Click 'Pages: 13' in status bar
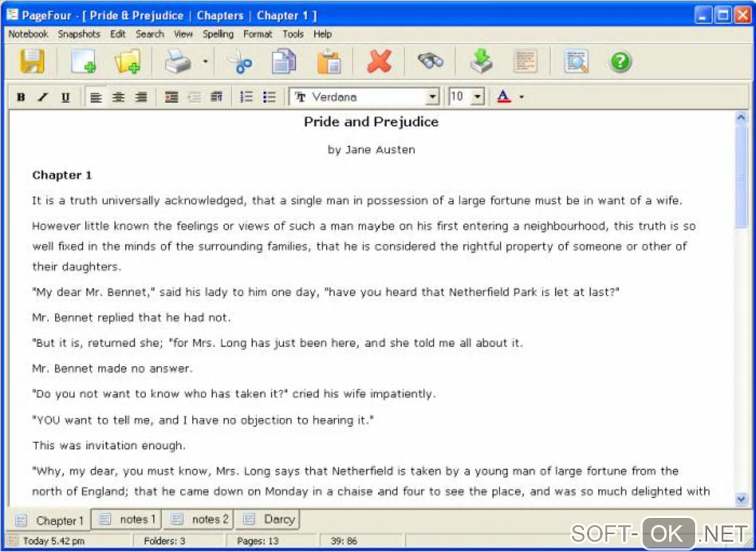 257,541
